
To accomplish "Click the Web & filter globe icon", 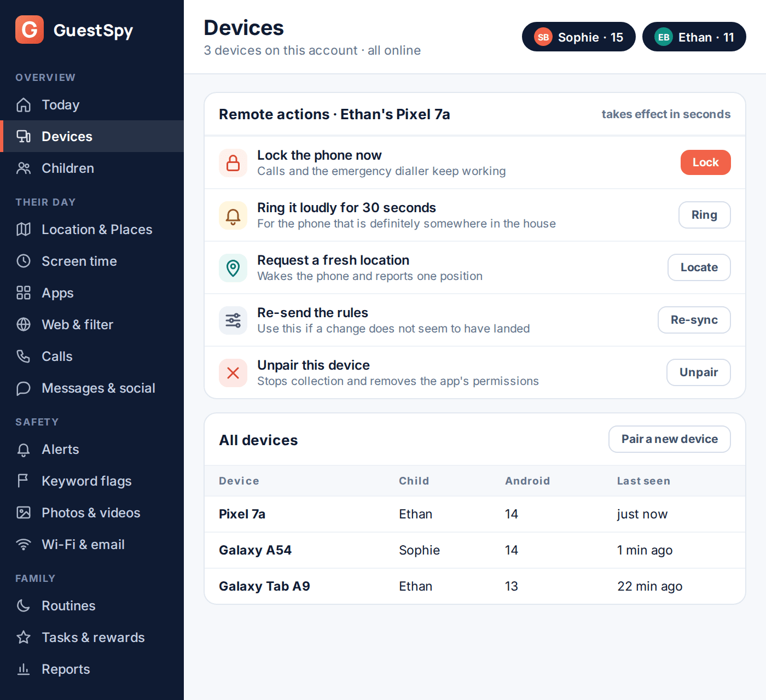I will [x=24, y=324].
